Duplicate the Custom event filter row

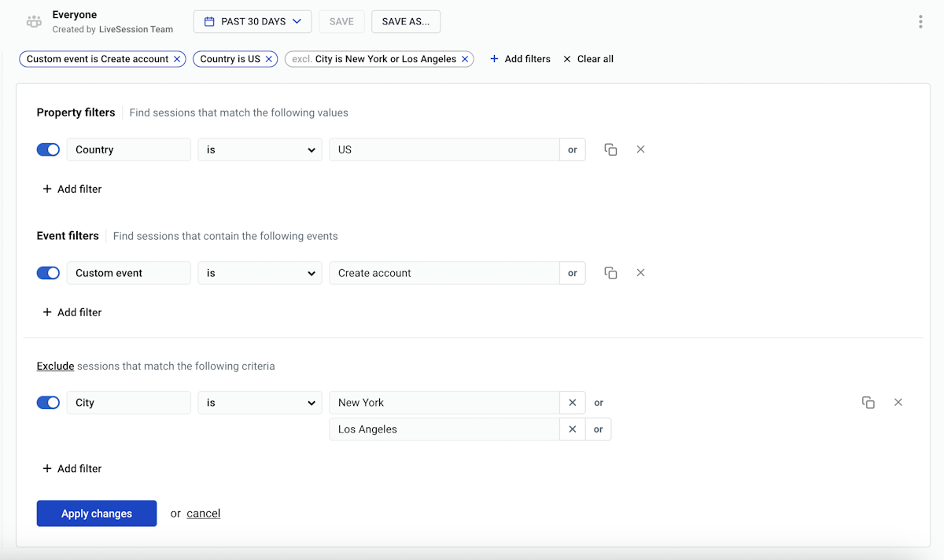[x=610, y=273]
